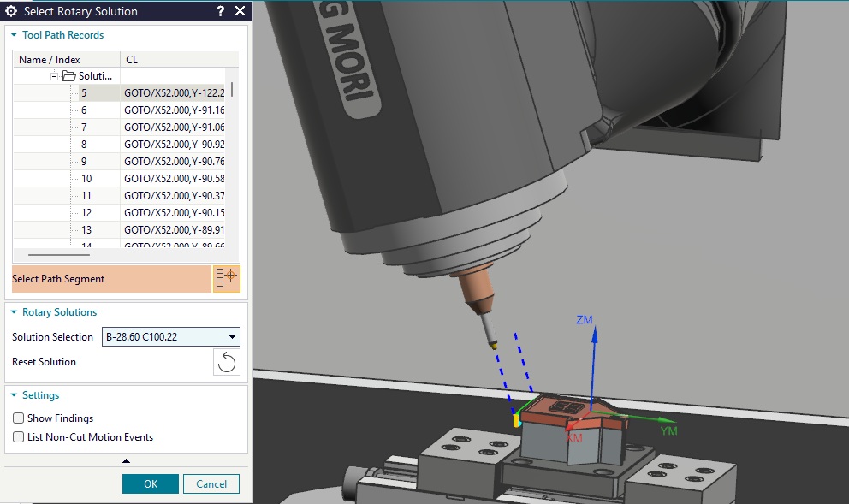Collapse the Solution folder tree node
The height and width of the screenshot is (504, 849).
pos(55,76)
